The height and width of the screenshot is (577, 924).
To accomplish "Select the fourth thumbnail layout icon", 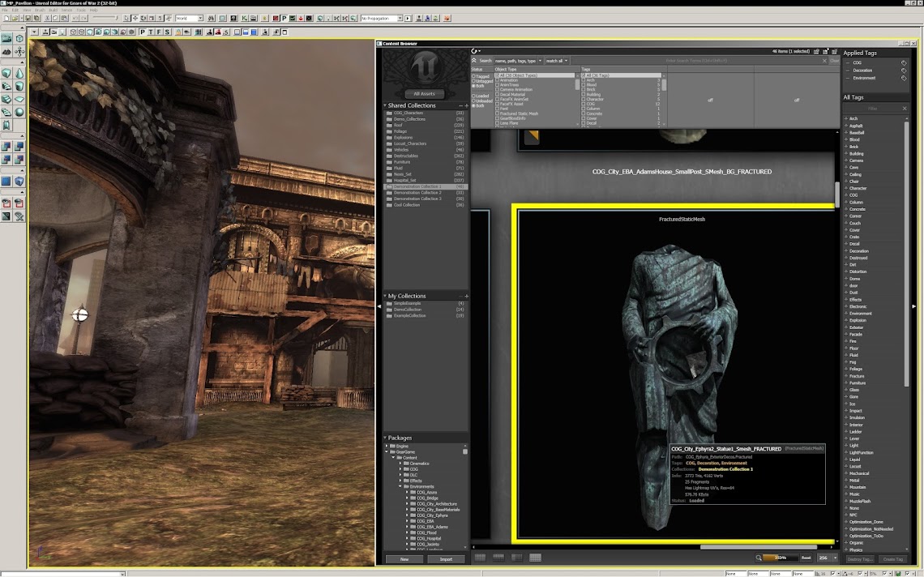I will [536, 557].
